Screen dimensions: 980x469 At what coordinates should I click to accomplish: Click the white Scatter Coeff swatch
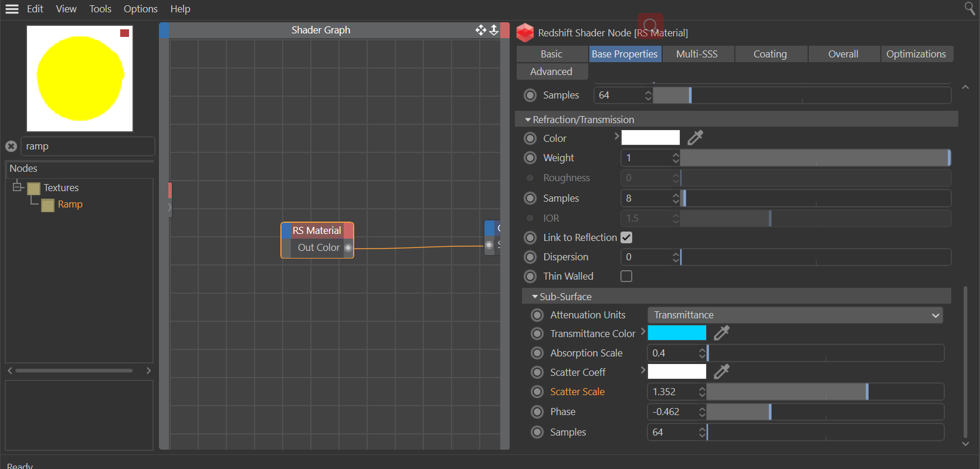coord(677,372)
